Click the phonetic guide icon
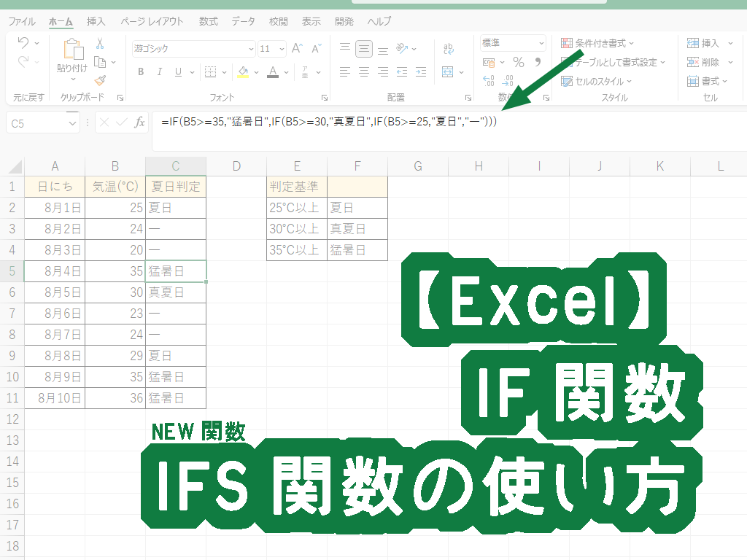This screenshot has width=747, height=560. [x=305, y=72]
